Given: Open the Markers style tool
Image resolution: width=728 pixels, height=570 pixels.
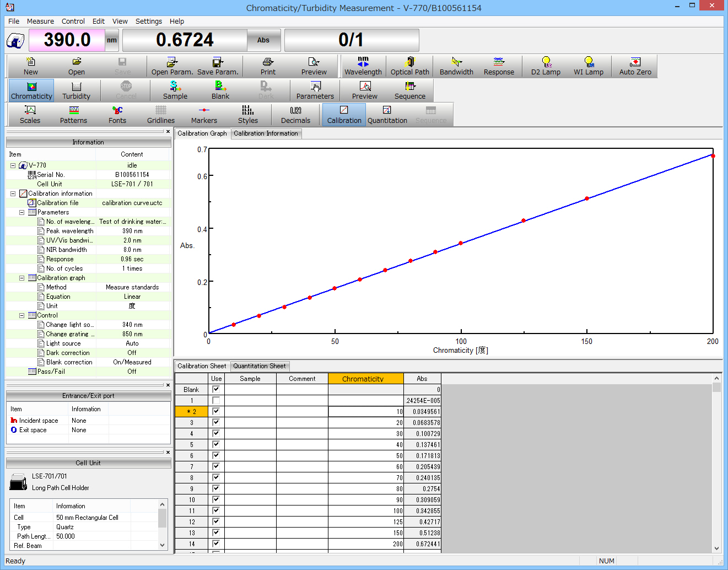Looking at the screenshot, I should (204, 114).
